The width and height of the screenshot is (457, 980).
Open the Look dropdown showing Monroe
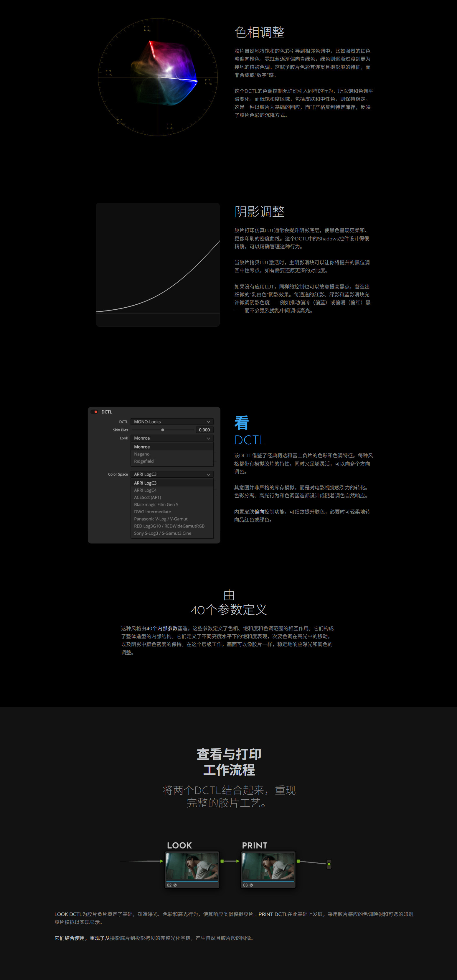[172, 438]
